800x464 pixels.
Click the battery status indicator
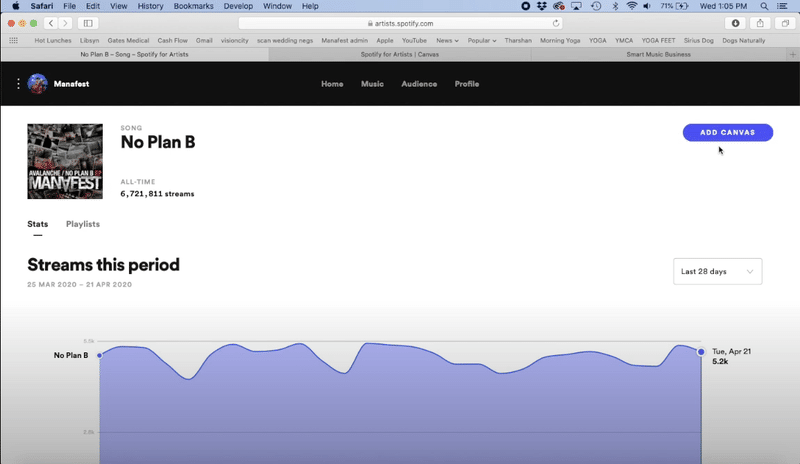[x=674, y=6]
